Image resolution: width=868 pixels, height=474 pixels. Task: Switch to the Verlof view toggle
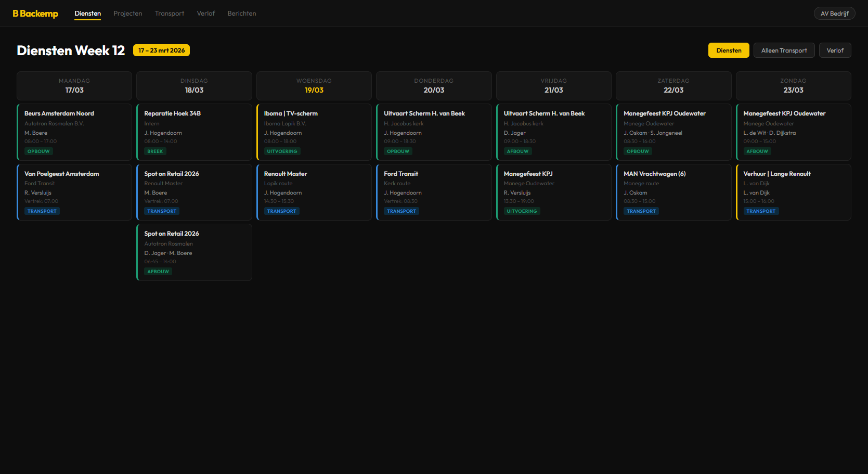tap(835, 50)
